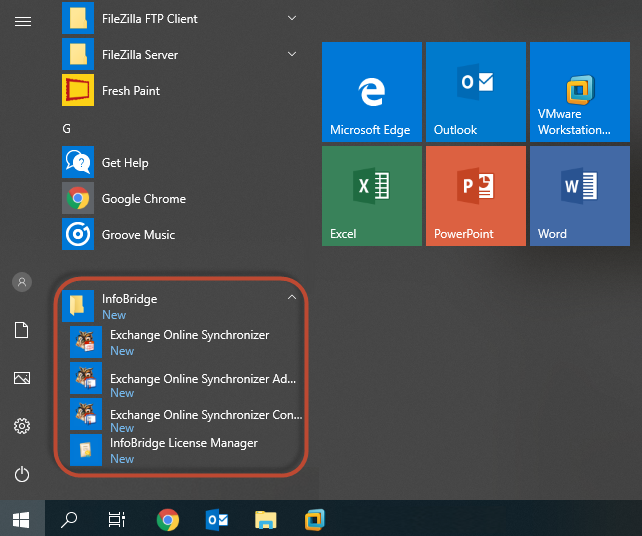The image size is (642, 536).
Task: Open Settings gear in the sidebar
Action: (x=22, y=426)
